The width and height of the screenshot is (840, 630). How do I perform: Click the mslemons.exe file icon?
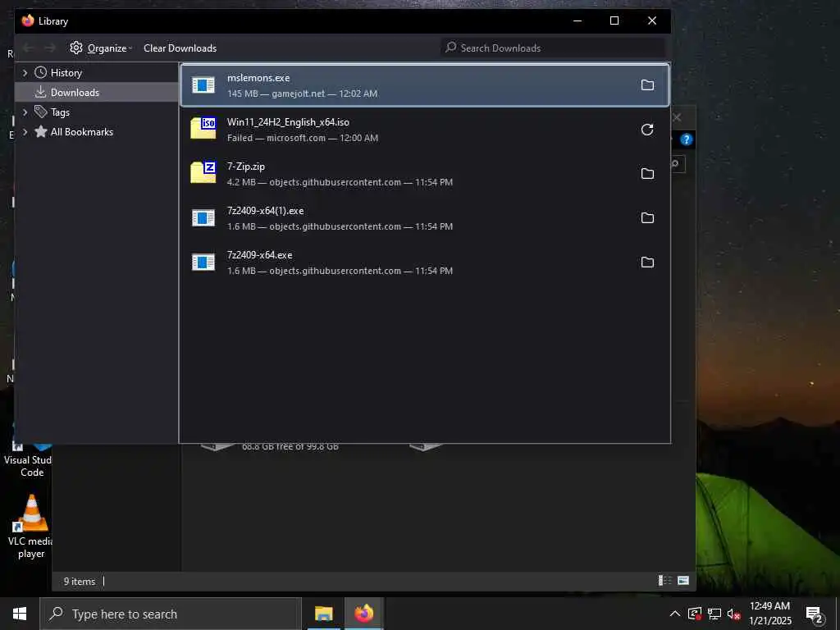point(203,85)
